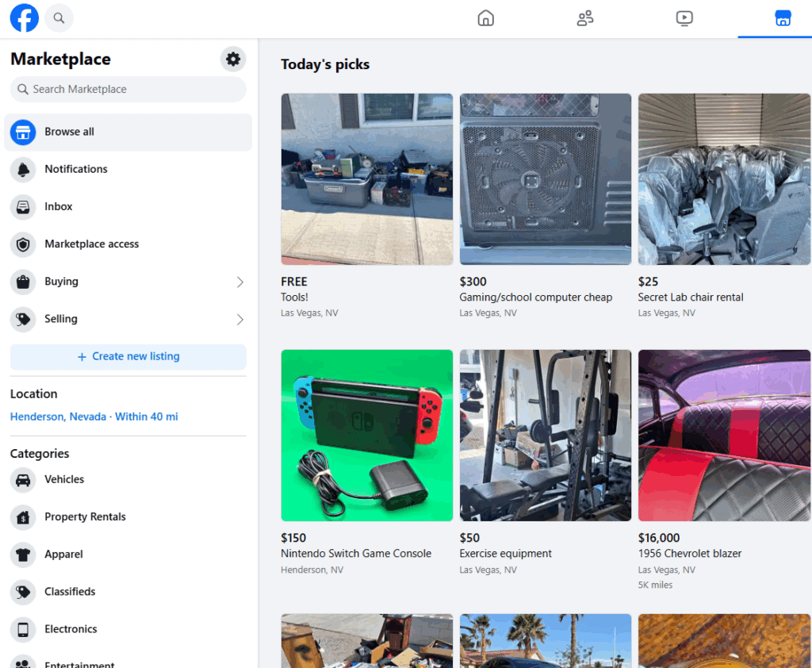Open Electronics category link
This screenshot has height=668, width=812.
71,628
